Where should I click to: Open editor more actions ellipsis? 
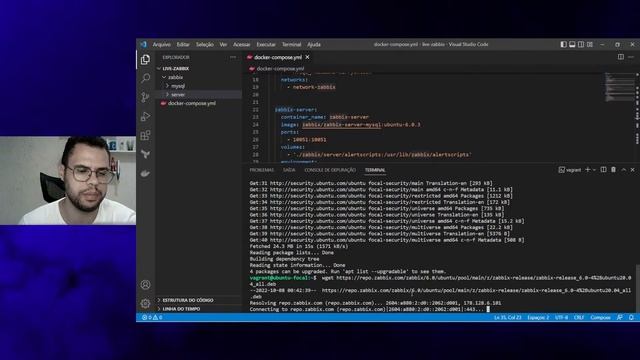click(x=631, y=57)
